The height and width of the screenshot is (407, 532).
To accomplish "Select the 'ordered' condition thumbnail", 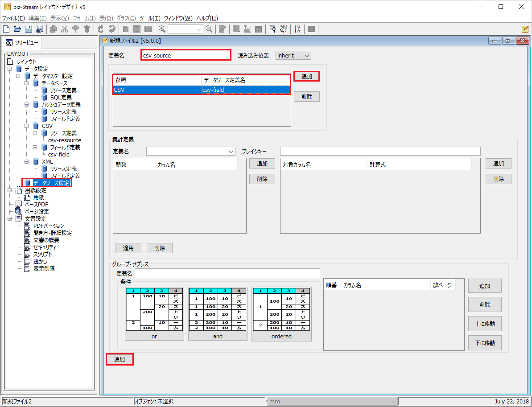I will 281,314.
